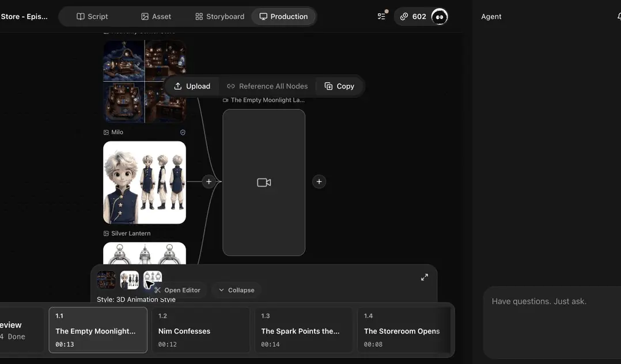Click the Agent chat input field

point(552,323)
